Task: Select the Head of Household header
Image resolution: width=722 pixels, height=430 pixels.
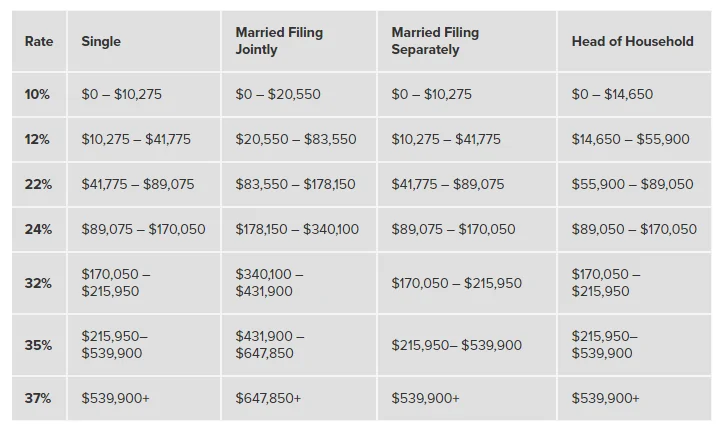Action: coord(634,41)
